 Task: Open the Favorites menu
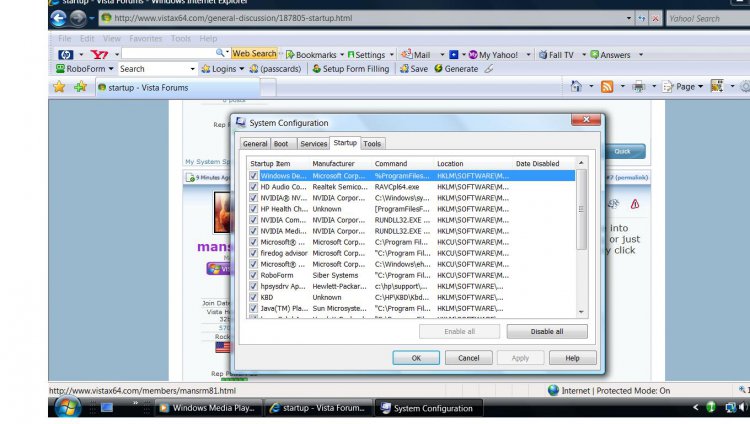point(145,38)
